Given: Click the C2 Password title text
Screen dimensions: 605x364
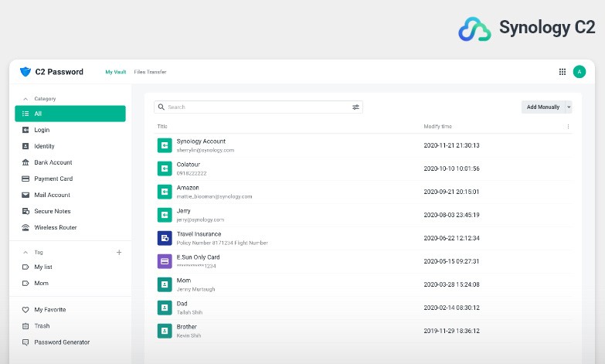Looking at the screenshot, I should tap(59, 72).
